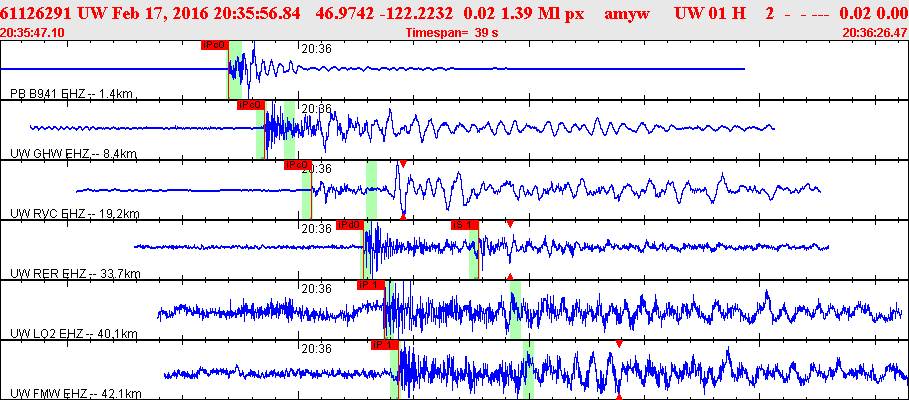
Task: Select the P pick flag on UW LO2 trace
Action: pyautogui.click(x=370, y=285)
